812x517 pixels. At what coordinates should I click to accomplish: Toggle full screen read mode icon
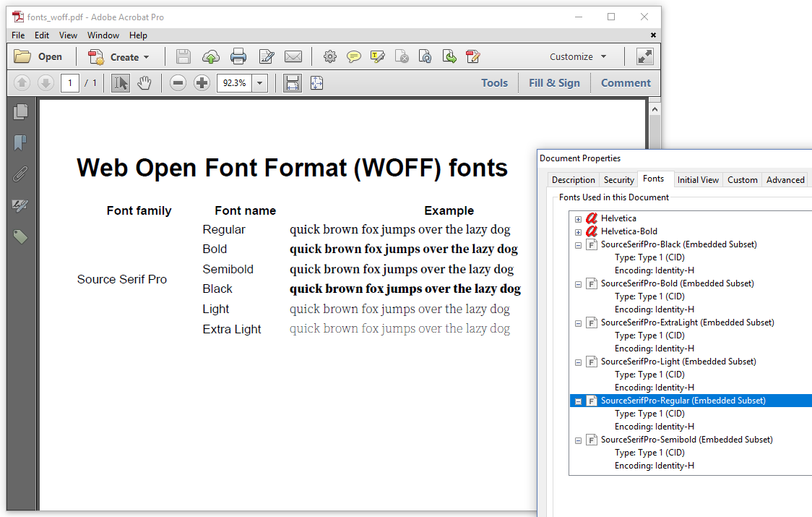pos(644,56)
